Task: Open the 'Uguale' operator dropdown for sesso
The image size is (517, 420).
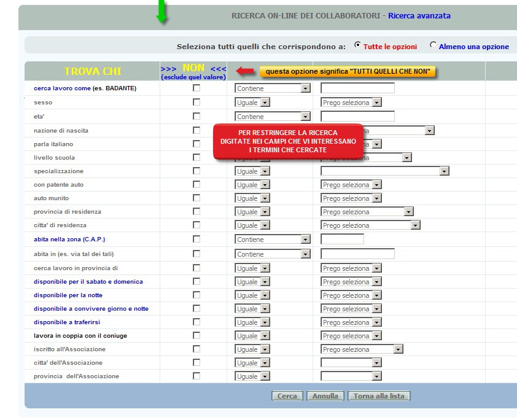Action: 252,103
